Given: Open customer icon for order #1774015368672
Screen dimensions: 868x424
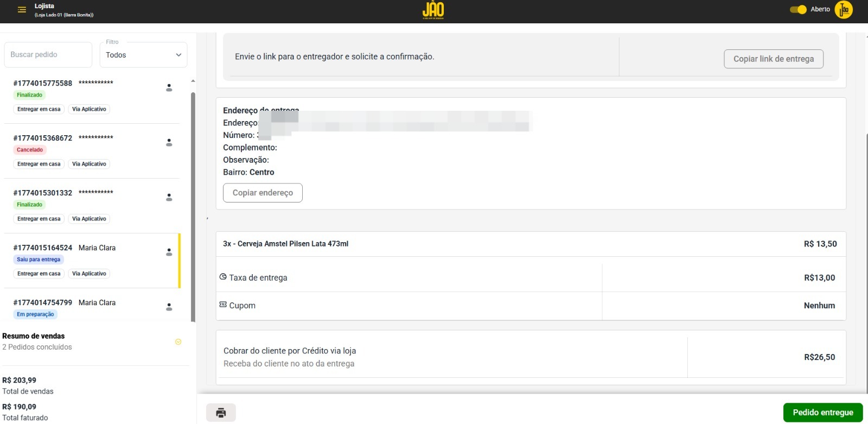Looking at the screenshot, I should pyautogui.click(x=169, y=142).
